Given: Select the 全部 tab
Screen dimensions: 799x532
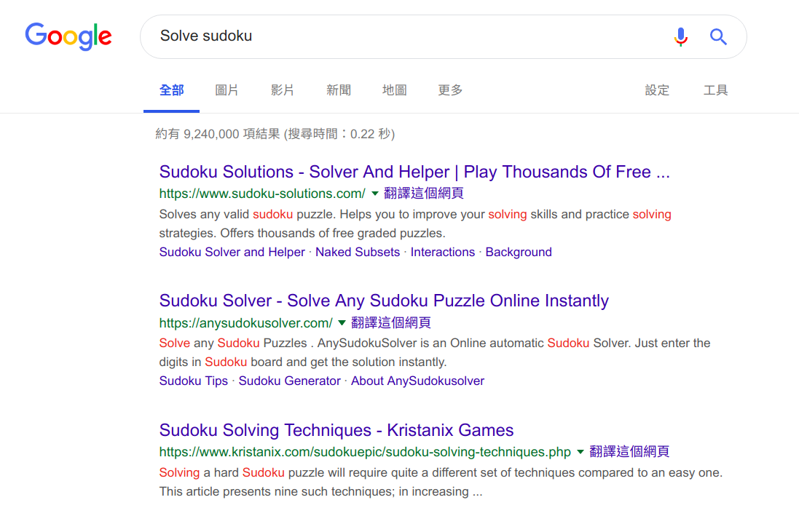Looking at the screenshot, I should (172, 90).
